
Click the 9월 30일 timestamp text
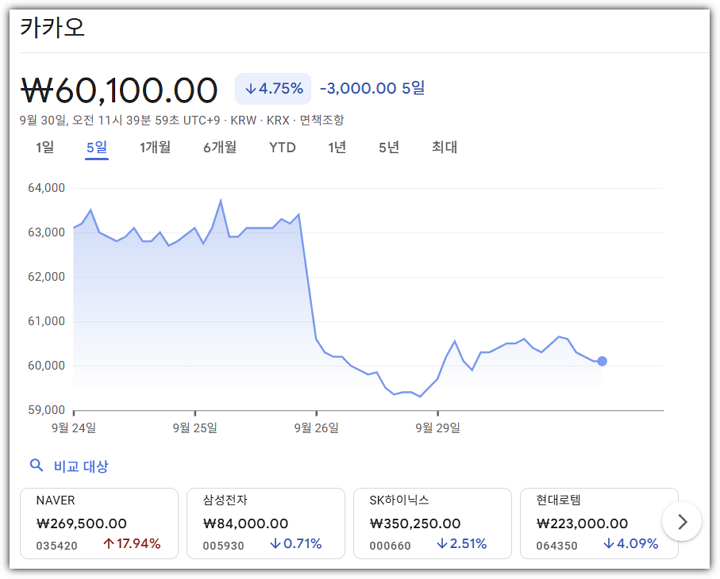120,120
